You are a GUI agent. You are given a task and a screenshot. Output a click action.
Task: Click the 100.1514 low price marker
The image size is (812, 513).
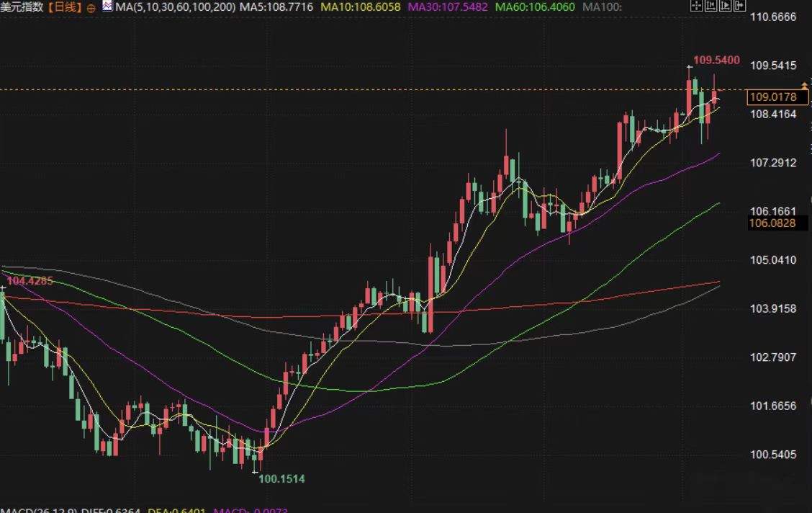(281, 479)
